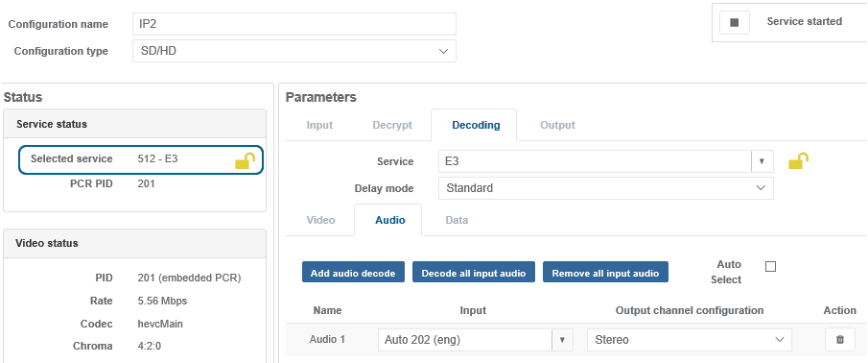Select the 512 - E3 Selected service row
The image size is (868, 363).
[x=141, y=159]
